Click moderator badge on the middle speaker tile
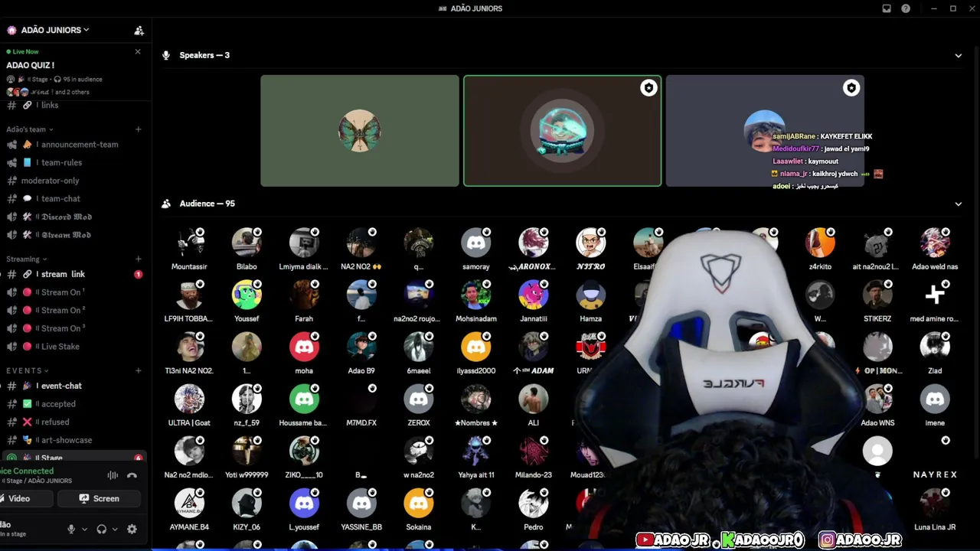 click(648, 88)
